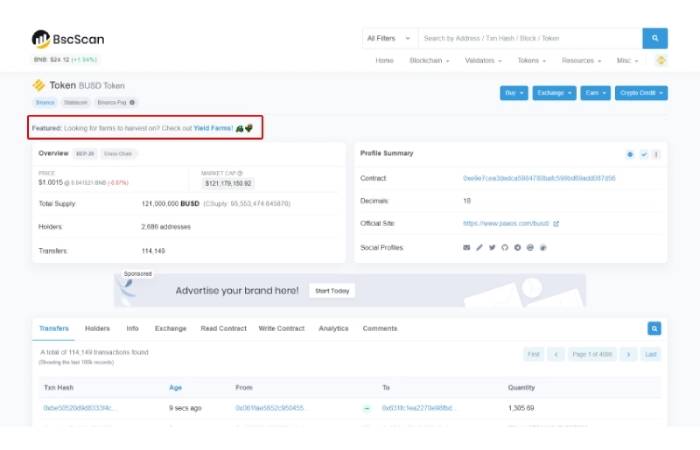Screen dimensions: 700x450
Task: Open the Official Site URL link
Action: (x=506, y=223)
